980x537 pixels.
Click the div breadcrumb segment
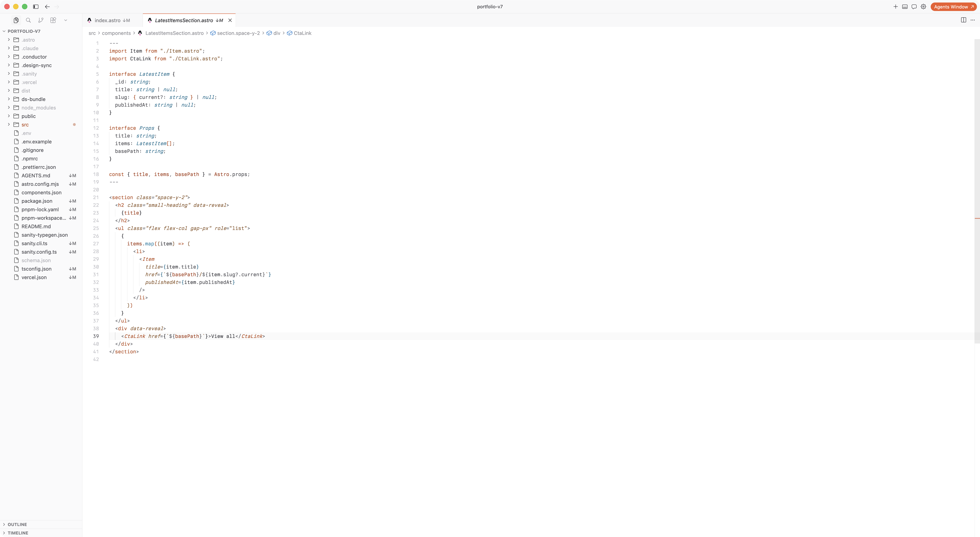[x=274, y=33]
